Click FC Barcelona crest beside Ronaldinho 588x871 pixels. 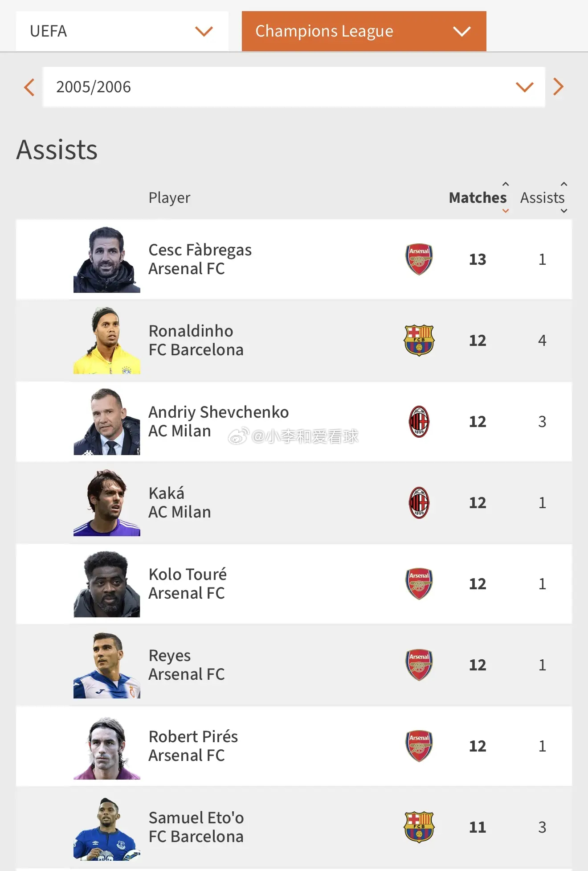tap(419, 340)
